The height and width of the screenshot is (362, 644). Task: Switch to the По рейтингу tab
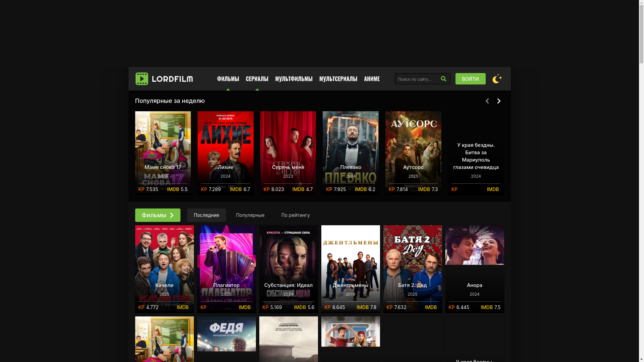[x=296, y=215]
